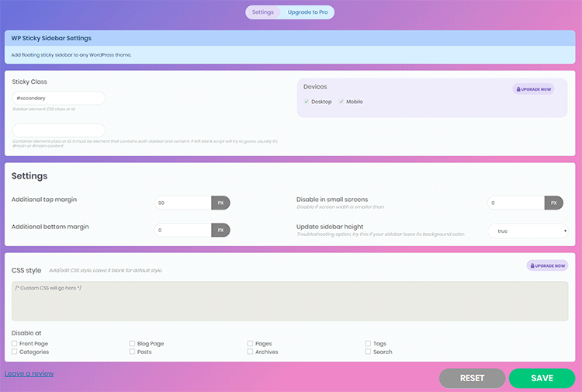Click the green SAVE button
582x392 pixels.
click(x=542, y=378)
